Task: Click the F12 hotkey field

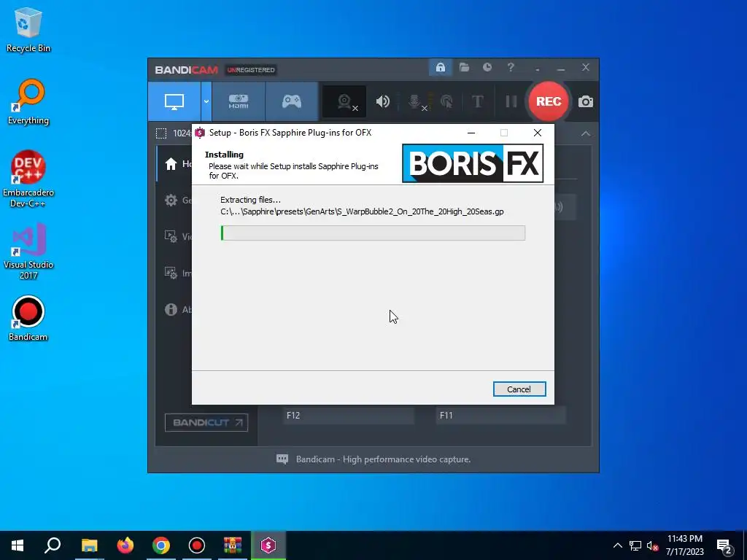Action: pyautogui.click(x=348, y=415)
